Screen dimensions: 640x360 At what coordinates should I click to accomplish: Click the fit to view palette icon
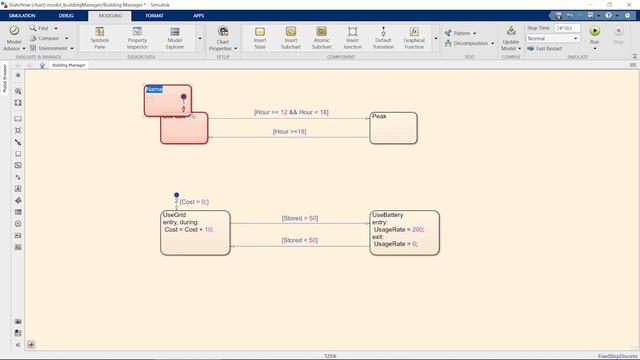pyautogui.click(x=18, y=103)
